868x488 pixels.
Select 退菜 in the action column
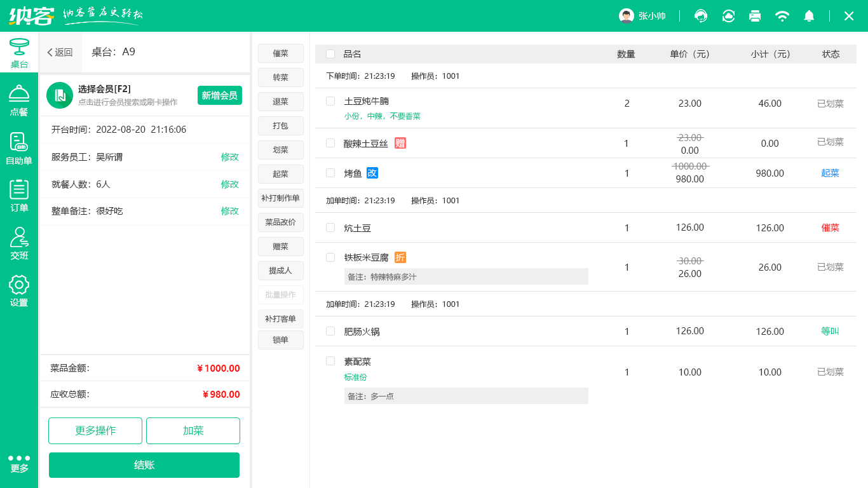(280, 102)
